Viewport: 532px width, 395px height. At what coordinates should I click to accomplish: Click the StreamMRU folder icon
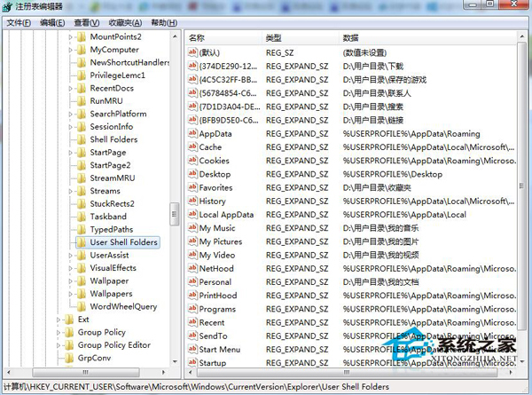coord(82,178)
